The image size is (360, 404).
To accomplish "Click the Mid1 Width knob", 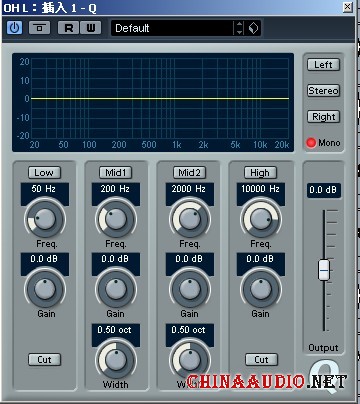I will (x=116, y=360).
